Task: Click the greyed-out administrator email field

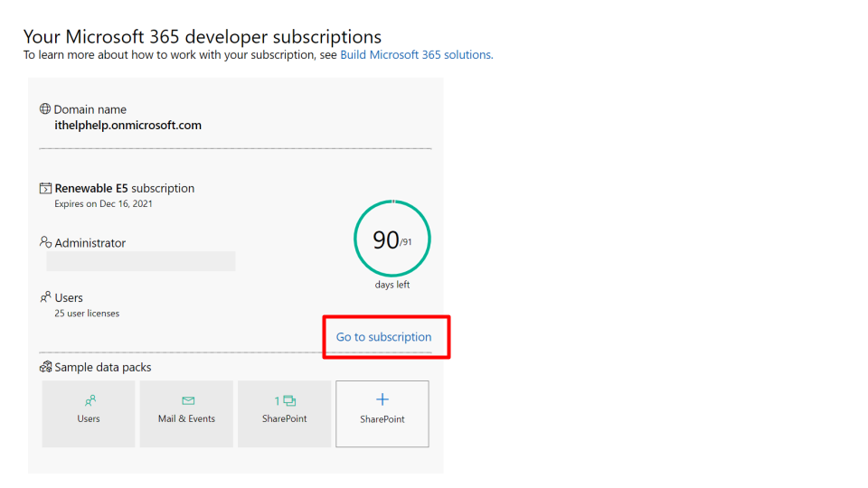Action: point(141,261)
